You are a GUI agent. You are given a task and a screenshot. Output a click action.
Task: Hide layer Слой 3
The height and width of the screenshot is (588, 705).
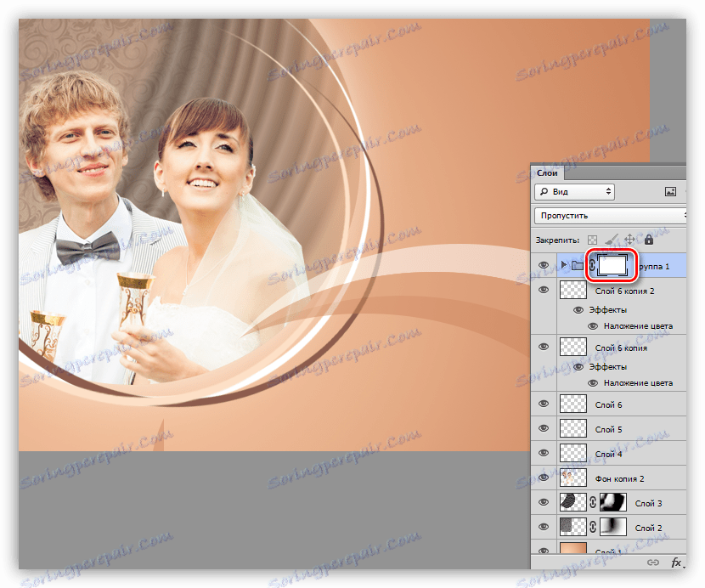coord(544,501)
